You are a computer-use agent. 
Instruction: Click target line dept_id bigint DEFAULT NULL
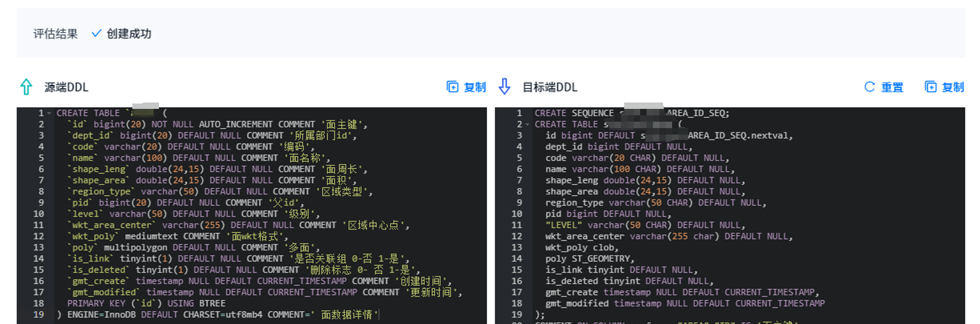click(x=619, y=147)
